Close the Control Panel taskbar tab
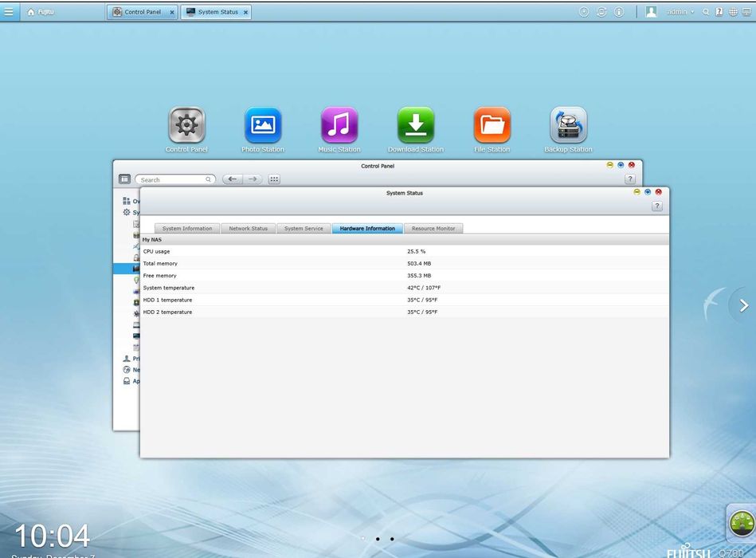756x558 pixels. 171,13
